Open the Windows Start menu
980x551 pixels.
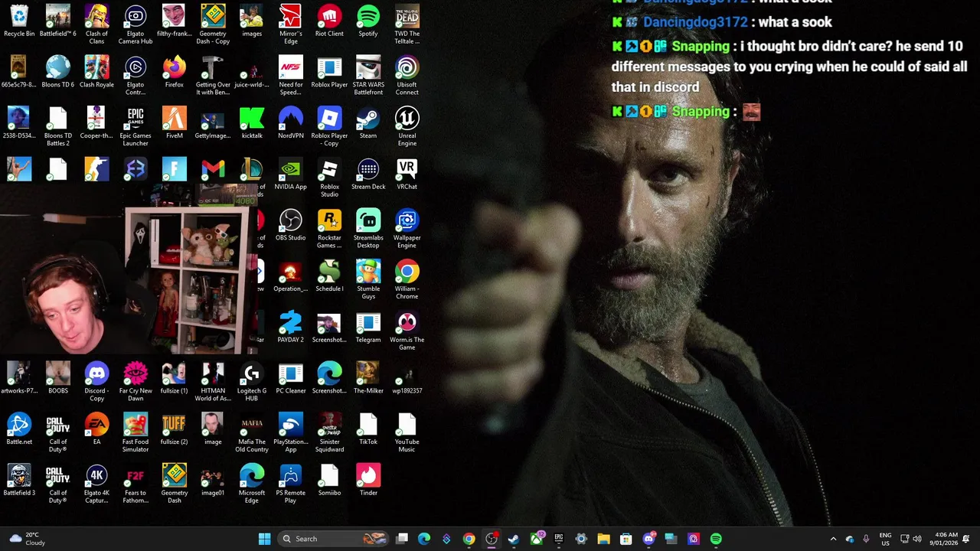[x=264, y=539]
